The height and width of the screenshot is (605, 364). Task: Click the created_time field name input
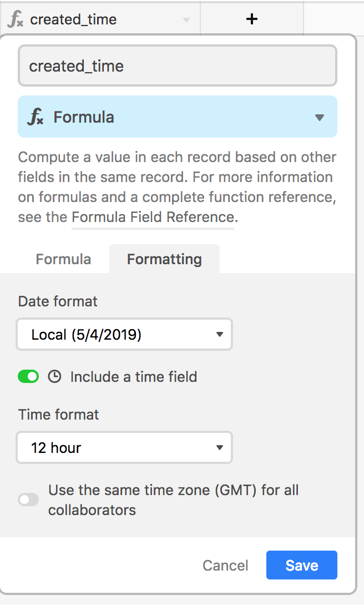tap(178, 66)
